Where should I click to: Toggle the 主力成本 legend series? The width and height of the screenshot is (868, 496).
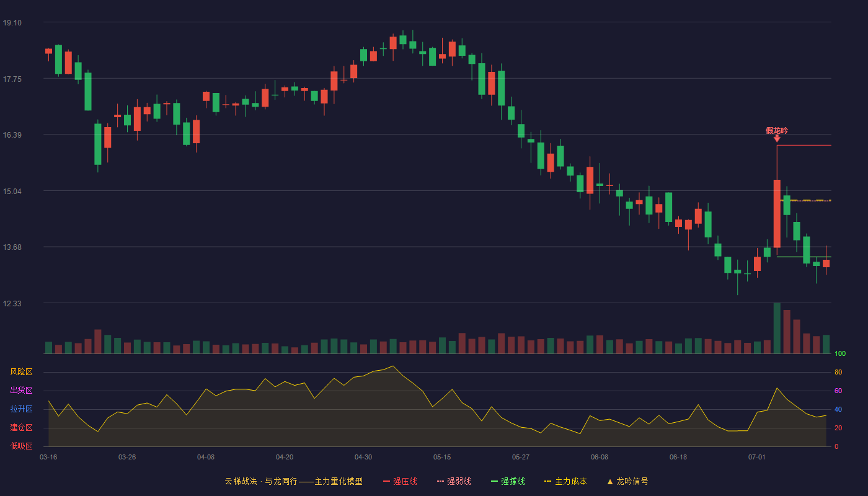[x=565, y=481]
